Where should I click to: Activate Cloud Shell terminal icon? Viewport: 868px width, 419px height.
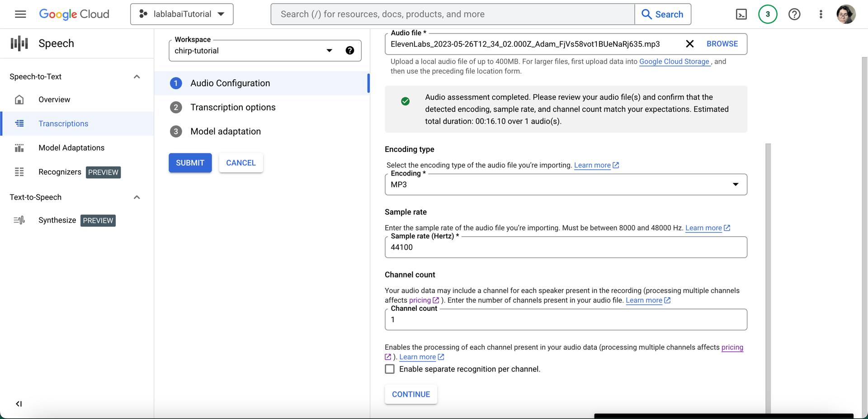tap(741, 14)
